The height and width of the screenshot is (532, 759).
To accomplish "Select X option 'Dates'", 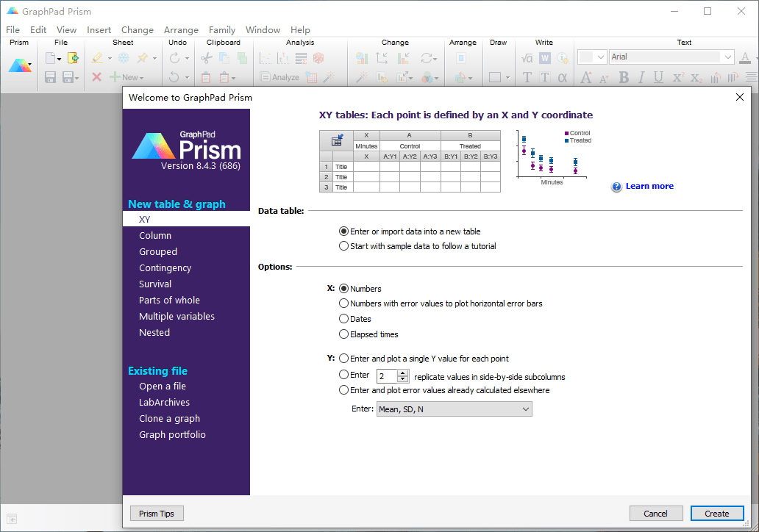I will 343,319.
